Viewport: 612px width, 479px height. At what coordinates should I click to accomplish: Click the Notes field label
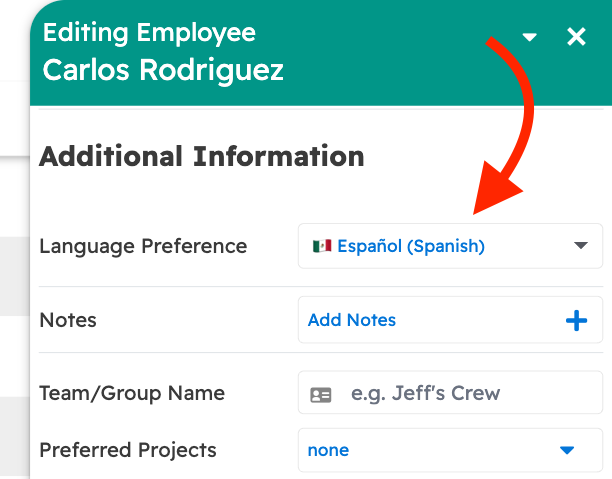[x=68, y=321]
